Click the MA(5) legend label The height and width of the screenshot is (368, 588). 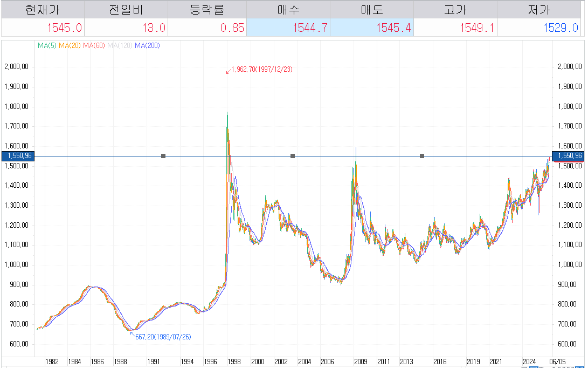(x=47, y=45)
